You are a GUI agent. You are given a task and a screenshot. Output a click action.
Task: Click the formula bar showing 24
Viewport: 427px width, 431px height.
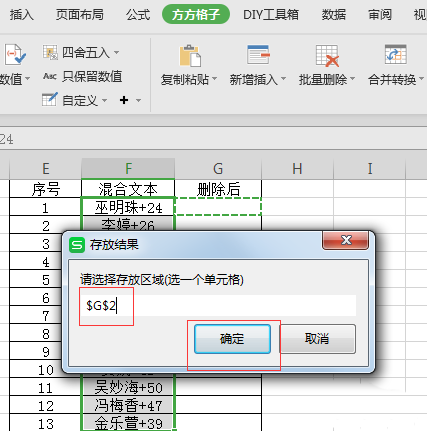(x=213, y=139)
